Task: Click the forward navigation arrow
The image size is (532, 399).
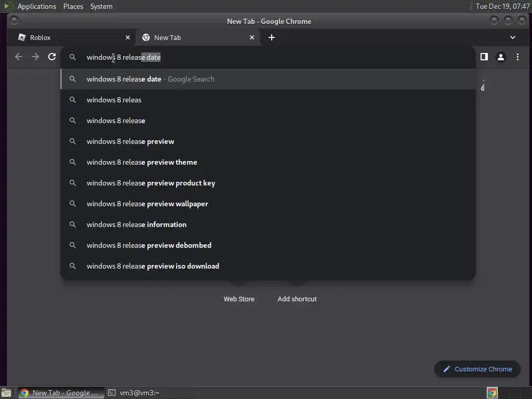Action: coord(35,57)
